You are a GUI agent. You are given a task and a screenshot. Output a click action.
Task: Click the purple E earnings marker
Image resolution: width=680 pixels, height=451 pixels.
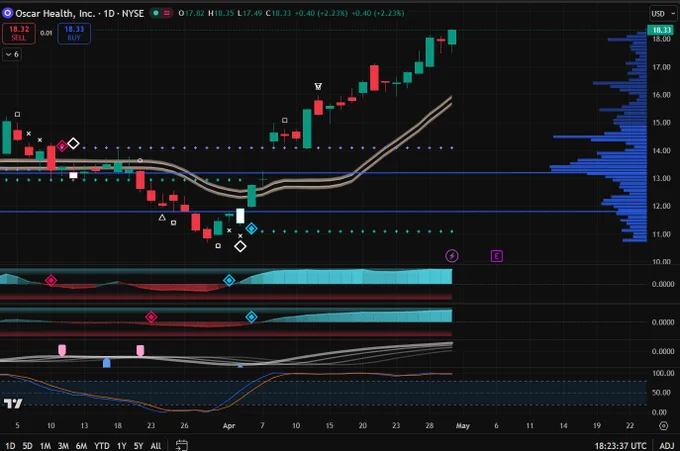click(x=497, y=256)
